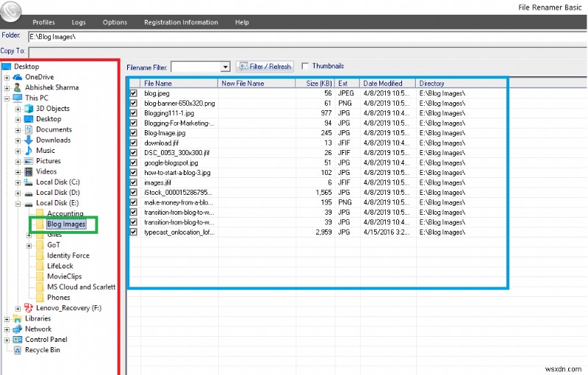Uncheck the blog.jpeg file checkbox
The height and width of the screenshot is (375, 588).
point(134,93)
